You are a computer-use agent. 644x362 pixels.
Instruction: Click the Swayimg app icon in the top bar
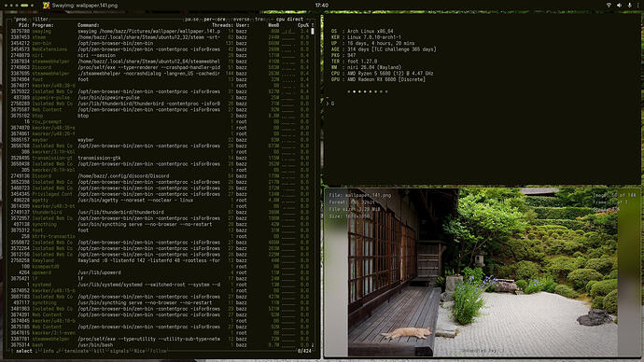pos(46,6)
